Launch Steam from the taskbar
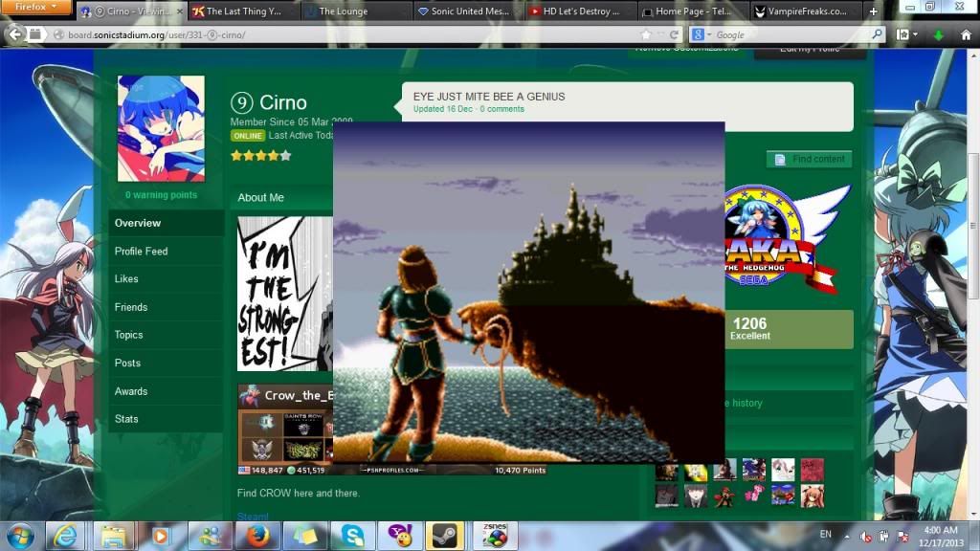The width and height of the screenshot is (980, 551). (x=444, y=536)
